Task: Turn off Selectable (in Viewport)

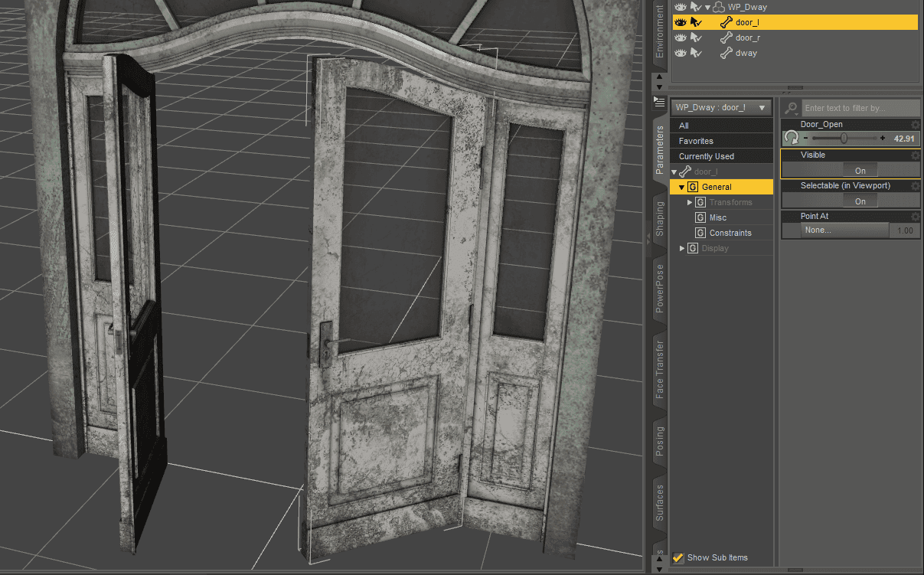Action: (860, 200)
